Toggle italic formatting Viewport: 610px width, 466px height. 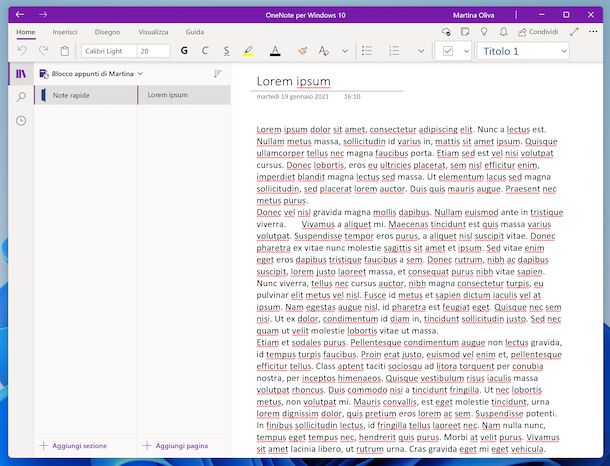tap(205, 51)
